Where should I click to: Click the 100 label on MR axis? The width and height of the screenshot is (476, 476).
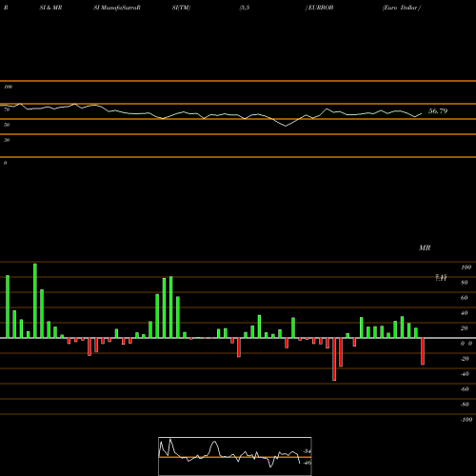click(466, 268)
